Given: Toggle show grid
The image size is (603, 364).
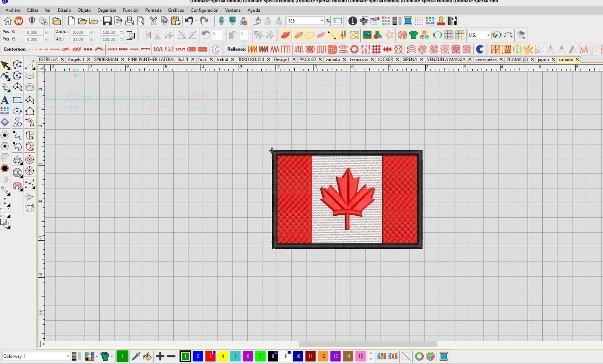Looking at the screenshot, I should tap(449, 35).
